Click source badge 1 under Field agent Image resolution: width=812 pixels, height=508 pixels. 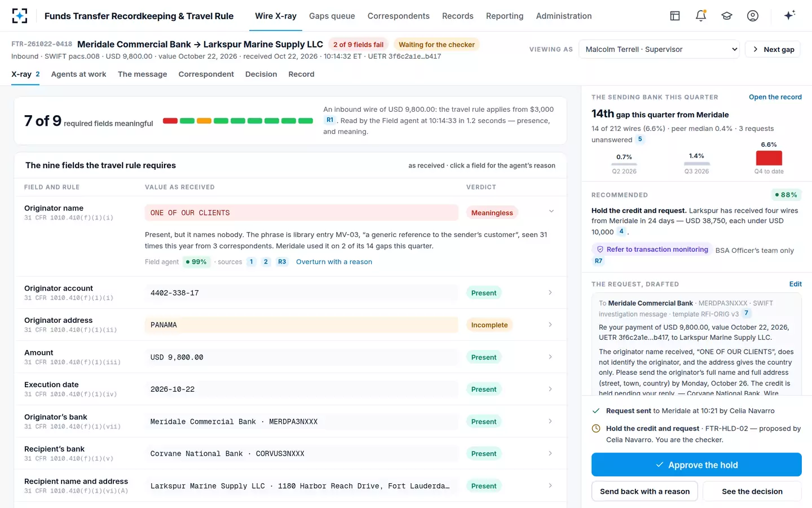click(x=251, y=262)
